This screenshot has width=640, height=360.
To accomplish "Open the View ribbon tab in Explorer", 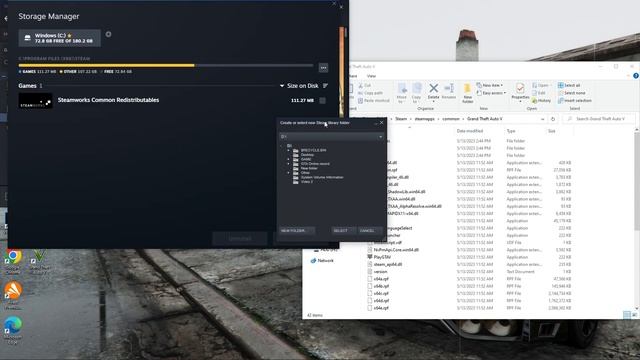I will (x=371, y=76).
